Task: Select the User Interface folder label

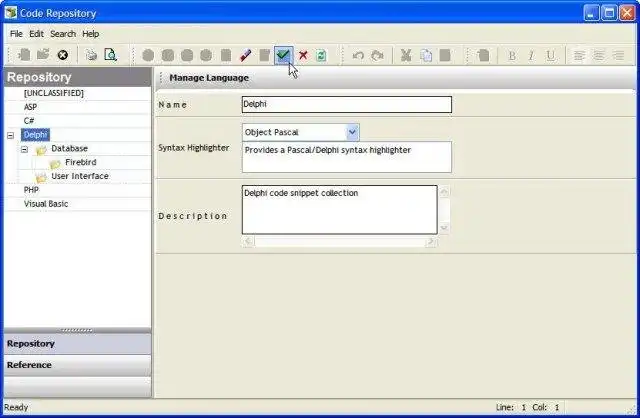Action: point(80,176)
